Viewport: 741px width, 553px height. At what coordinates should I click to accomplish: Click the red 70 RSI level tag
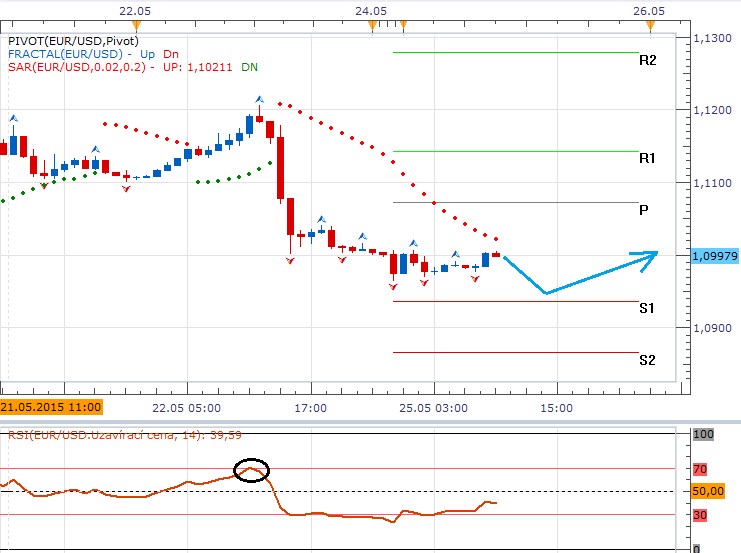click(701, 469)
